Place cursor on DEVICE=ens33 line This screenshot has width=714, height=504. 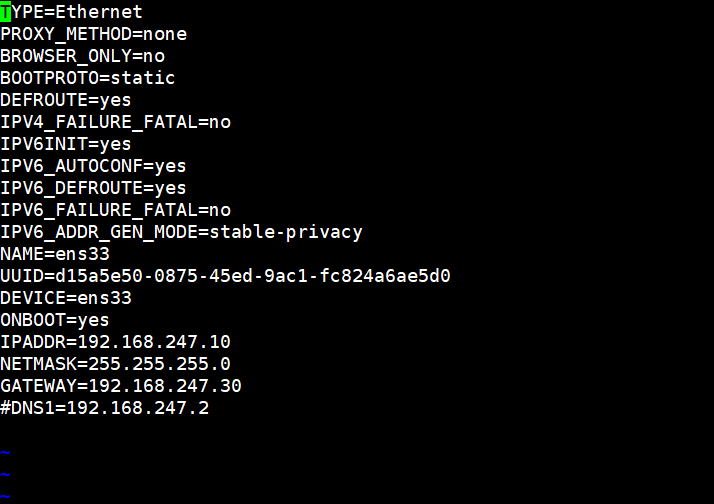pos(66,298)
